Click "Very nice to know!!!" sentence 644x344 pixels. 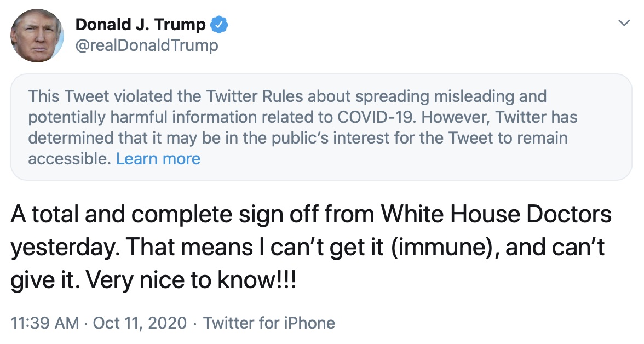tap(191, 281)
